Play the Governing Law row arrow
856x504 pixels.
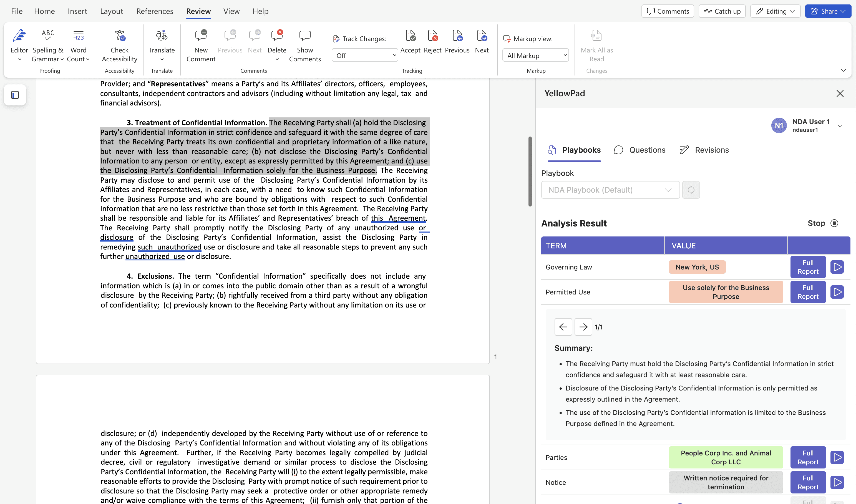pos(837,267)
